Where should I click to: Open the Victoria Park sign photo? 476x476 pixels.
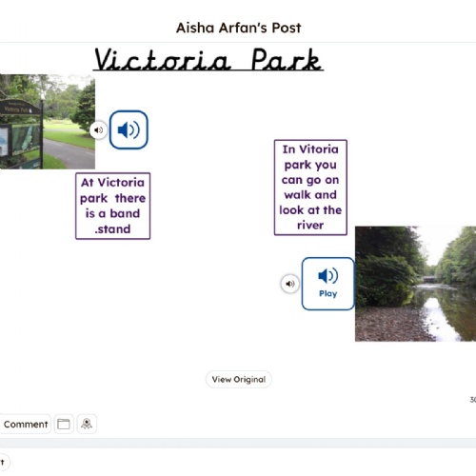(48, 122)
